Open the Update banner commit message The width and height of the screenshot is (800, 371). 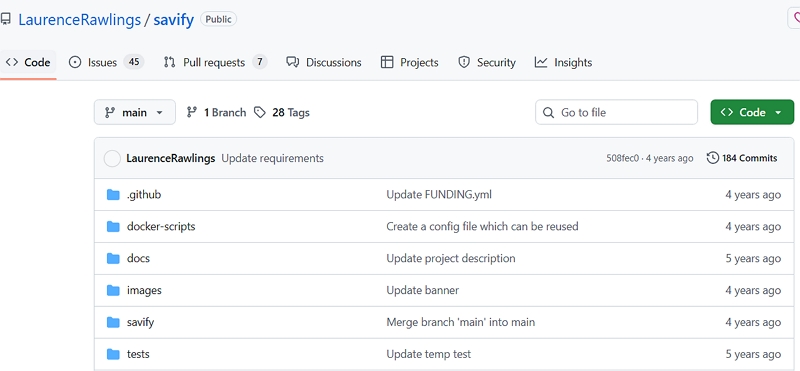tap(422, 290)
